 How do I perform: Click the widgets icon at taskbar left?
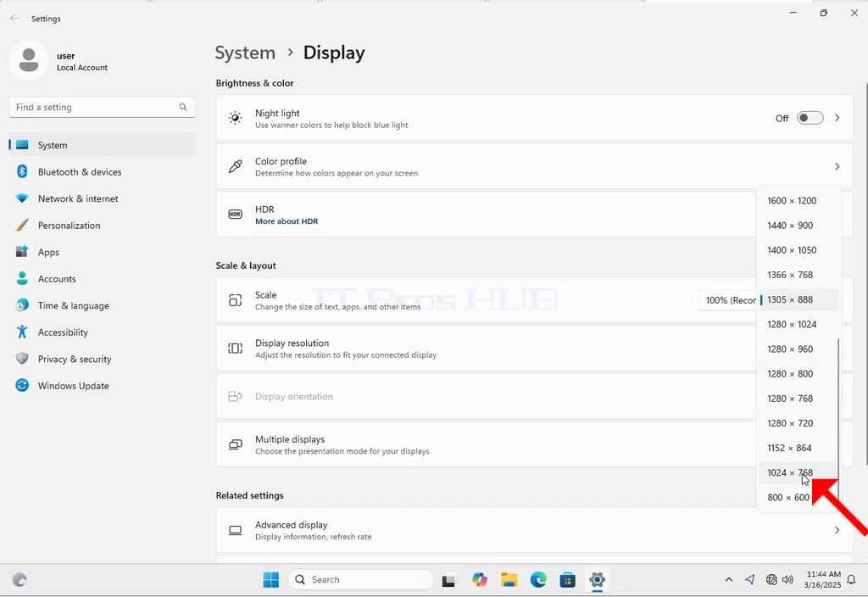pyautogui.click(x=19, y=580)
